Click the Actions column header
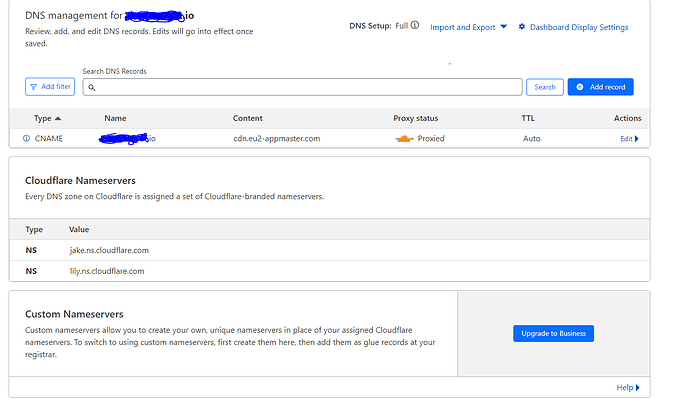 628,118
